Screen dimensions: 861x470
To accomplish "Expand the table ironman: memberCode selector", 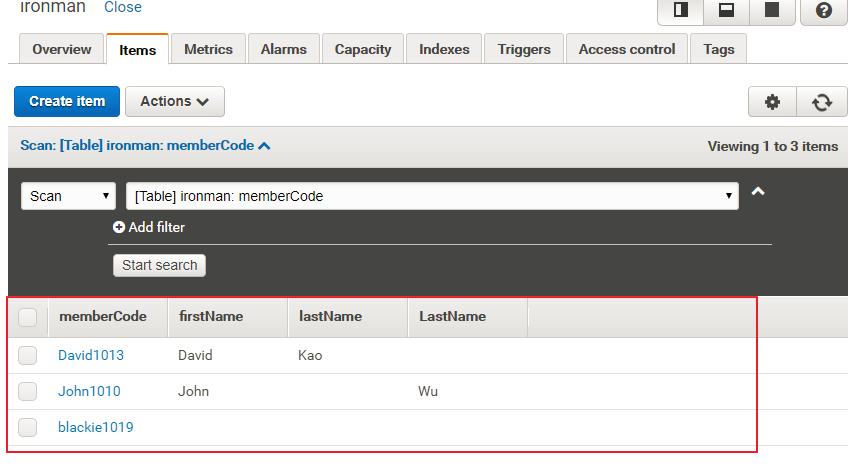I will (432, 196).
